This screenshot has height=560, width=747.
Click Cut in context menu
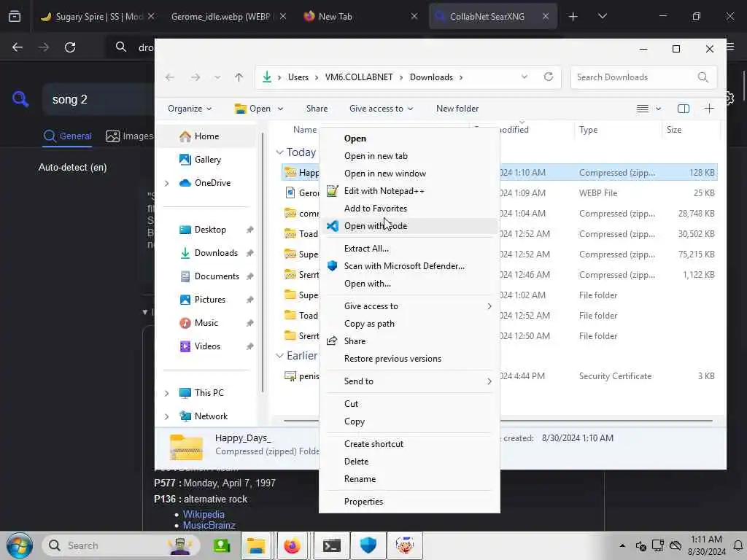(x=351, y=404)
